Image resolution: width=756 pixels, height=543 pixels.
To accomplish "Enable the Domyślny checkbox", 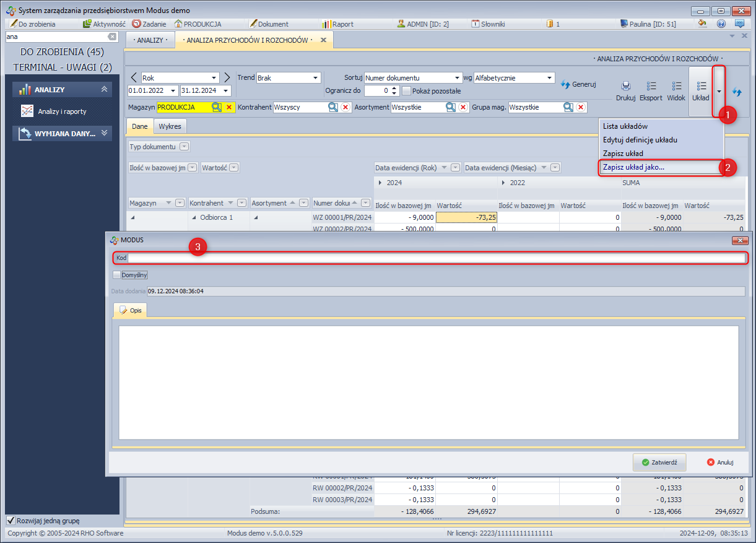I will tap(117, 275).
